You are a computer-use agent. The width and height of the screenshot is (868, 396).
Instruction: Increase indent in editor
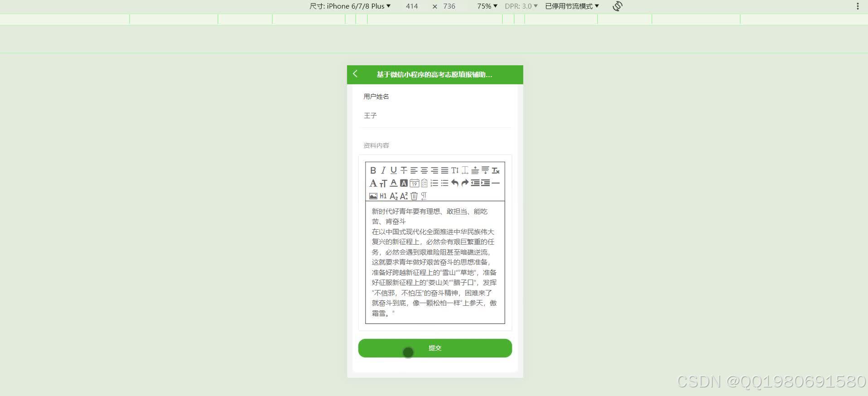click(x=485, y=183)
